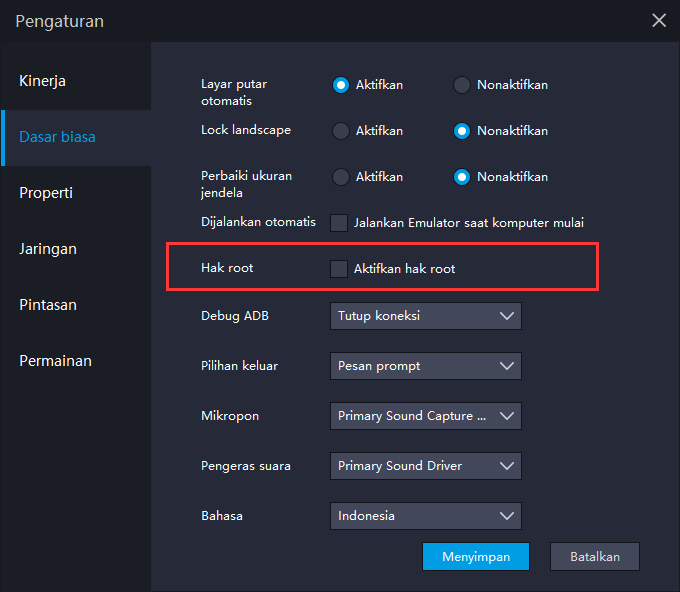Go to the Pintasan tab
680x592 pixels.
pyautogui.click(x=76, y=305)
